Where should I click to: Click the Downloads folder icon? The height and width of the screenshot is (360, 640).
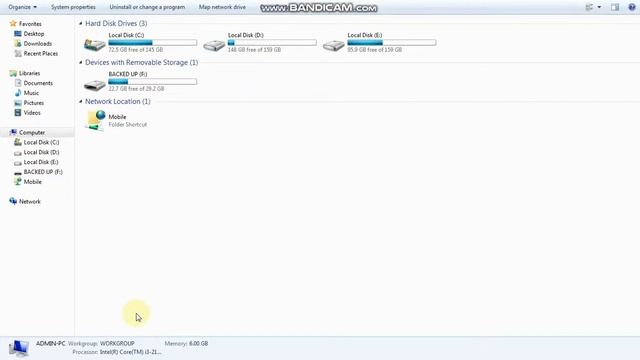18,43
